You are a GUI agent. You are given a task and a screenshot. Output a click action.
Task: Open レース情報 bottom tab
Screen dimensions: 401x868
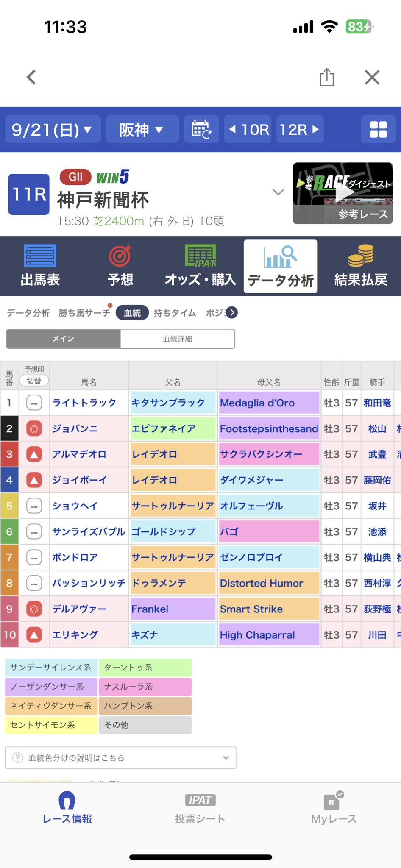point(67,808)
